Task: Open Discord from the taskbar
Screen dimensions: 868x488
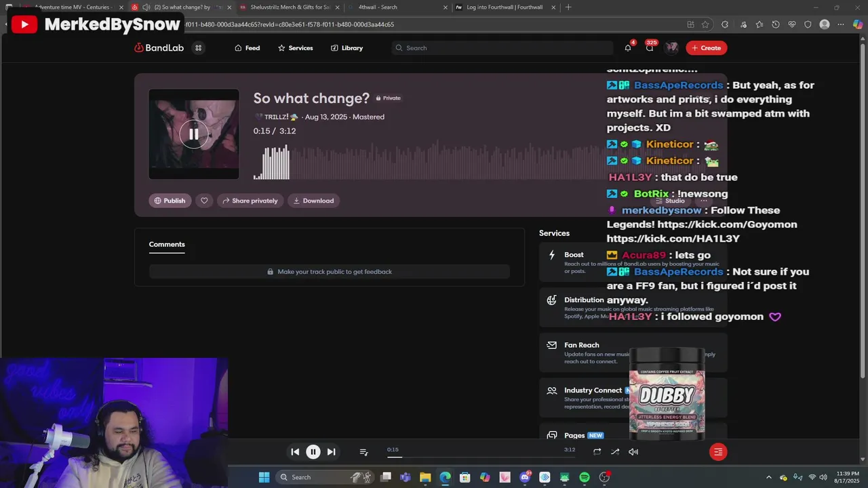Action: (x=525, y=477)
